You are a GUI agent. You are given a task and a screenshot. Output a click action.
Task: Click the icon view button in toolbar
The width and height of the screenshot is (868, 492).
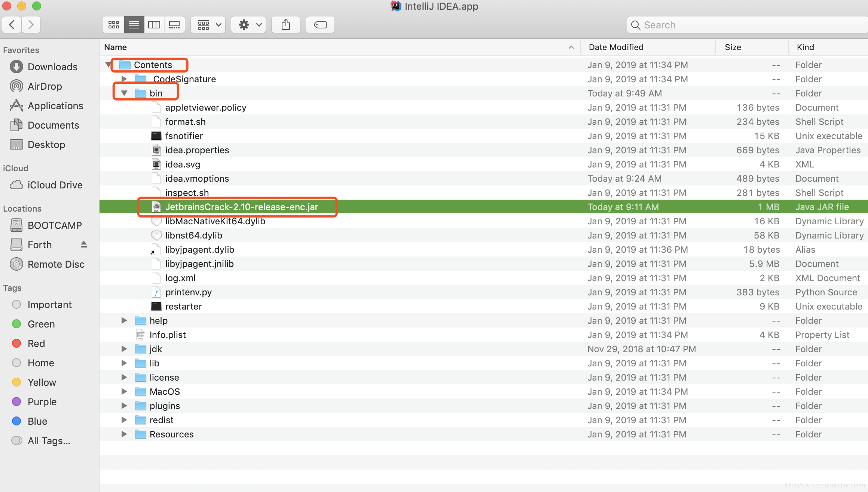pos(113,24)
